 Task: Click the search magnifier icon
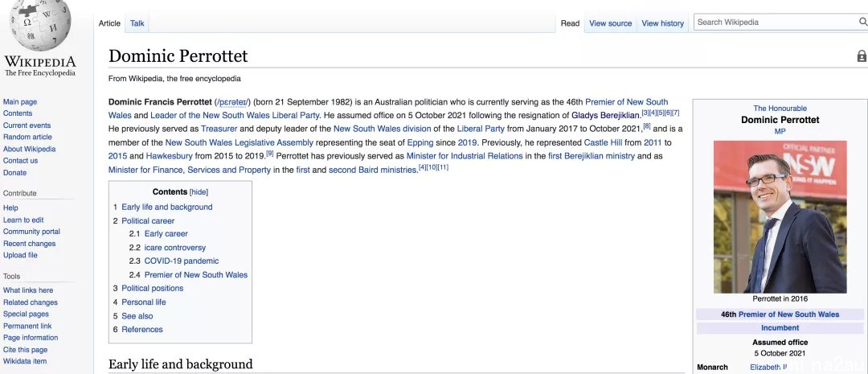click(862, 23)
